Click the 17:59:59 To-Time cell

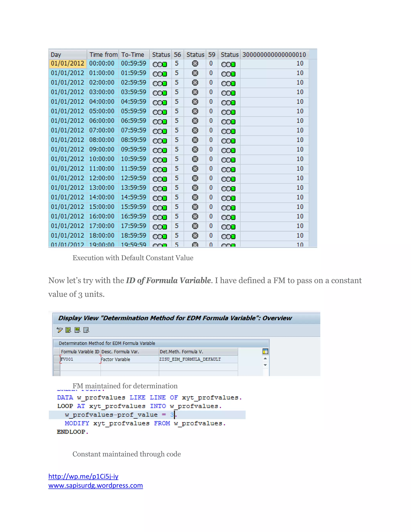(x=134, y=226)
